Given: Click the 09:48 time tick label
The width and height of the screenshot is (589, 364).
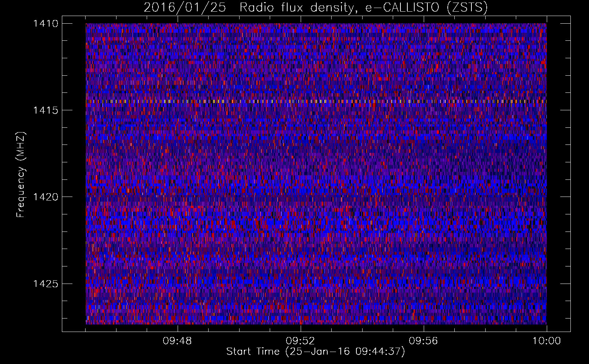Looking at the screenshot, I should pyautogui.click(x=177, y=341).
